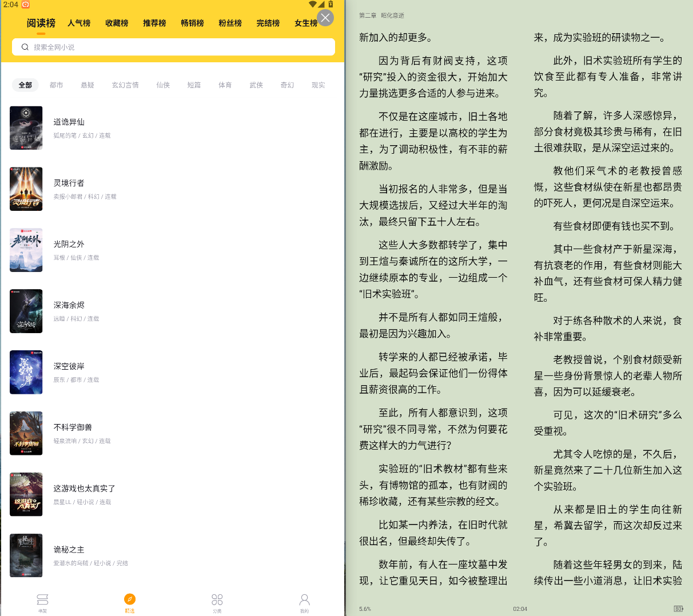Select the 体育 genre filter
693x616 pixels.
point(225,85)
